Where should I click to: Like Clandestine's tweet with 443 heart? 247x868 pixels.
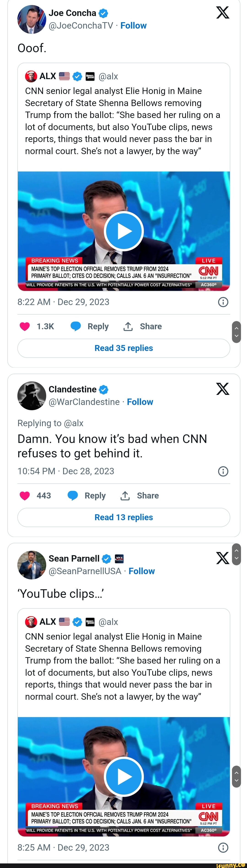pos(25,496)
